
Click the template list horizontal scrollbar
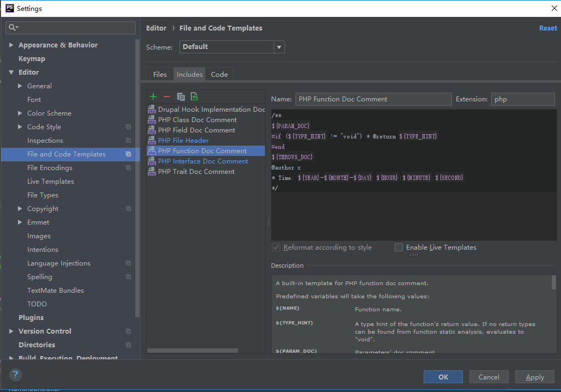coord(192,351)
